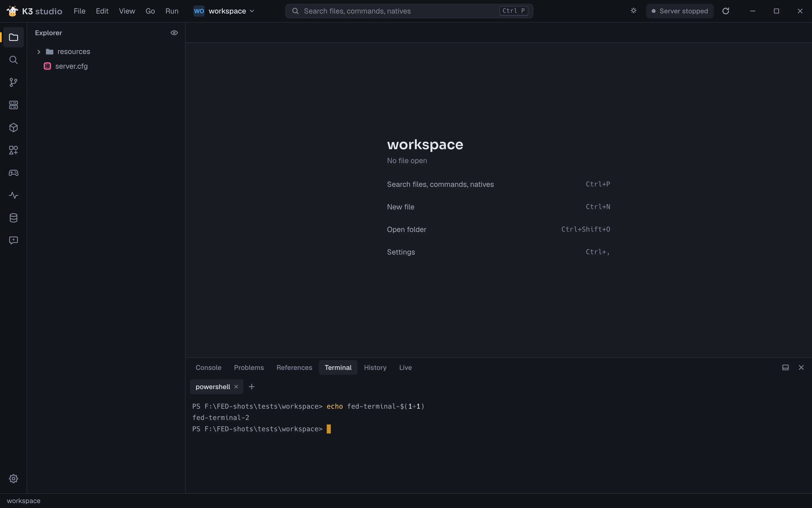The height and width of the screenshot is (508, 812).
Task: Open the Go menu
Action: (x=150, y=11)
